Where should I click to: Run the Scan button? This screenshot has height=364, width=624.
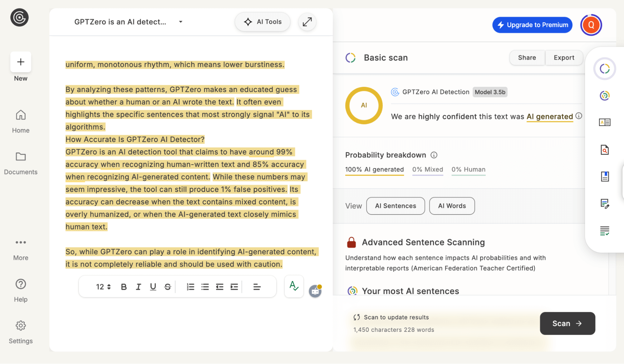pyautogui.click(x=567, y=323)
